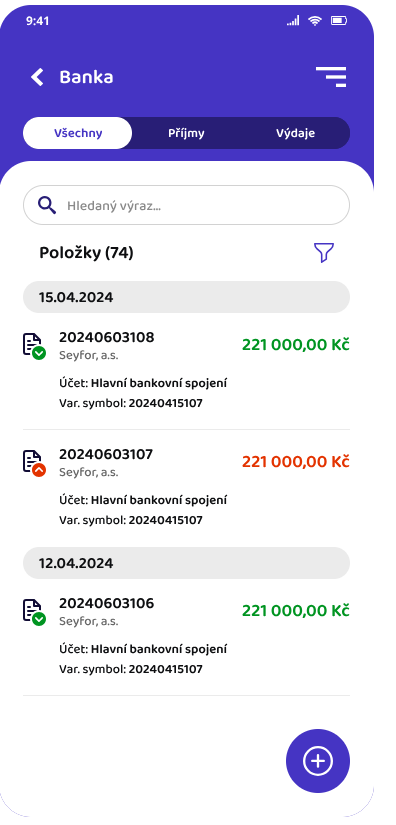Open transaction 20240603108 from Seyfor
The height and width of the screenshot is (825, 396).
(186, 370)
